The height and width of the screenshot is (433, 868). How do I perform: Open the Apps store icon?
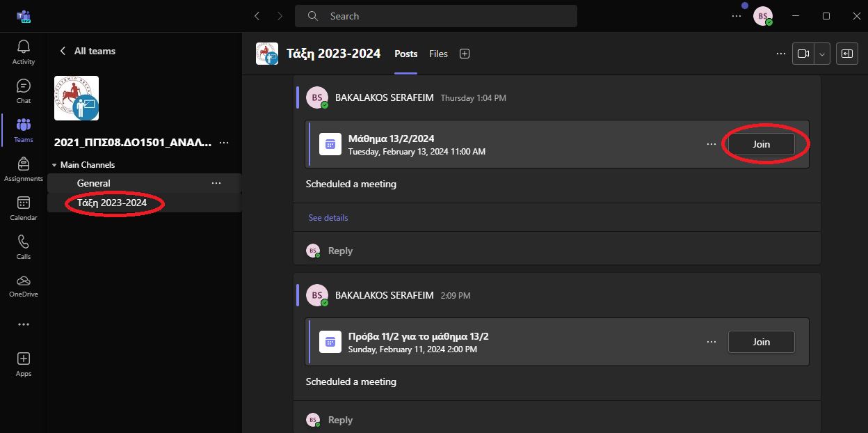pos(24,364)
